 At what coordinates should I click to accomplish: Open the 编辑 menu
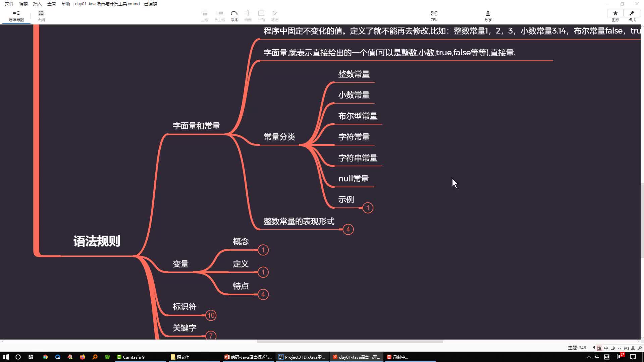pos(23,4)
